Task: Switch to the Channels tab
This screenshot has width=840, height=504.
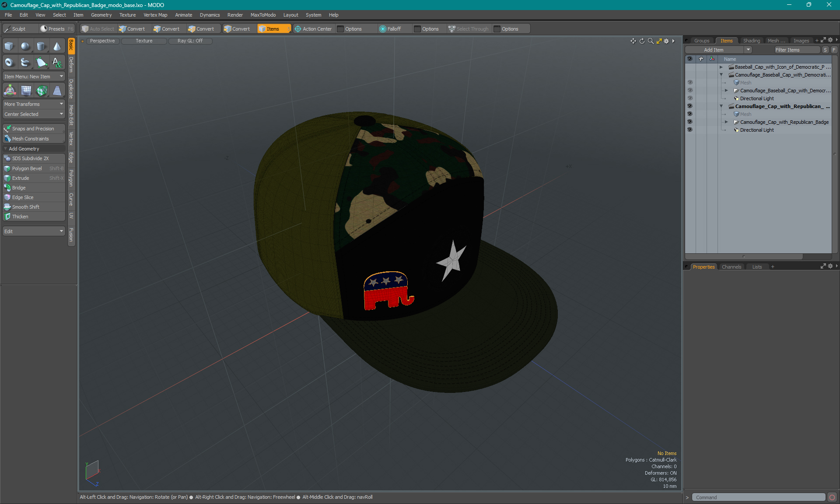Action: click(731, 267)
